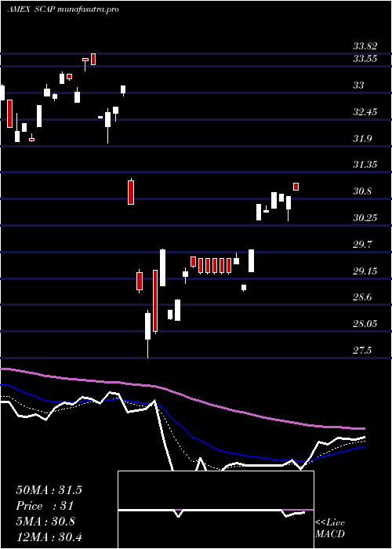Click the 29.15 price level label

coord(365,271)
